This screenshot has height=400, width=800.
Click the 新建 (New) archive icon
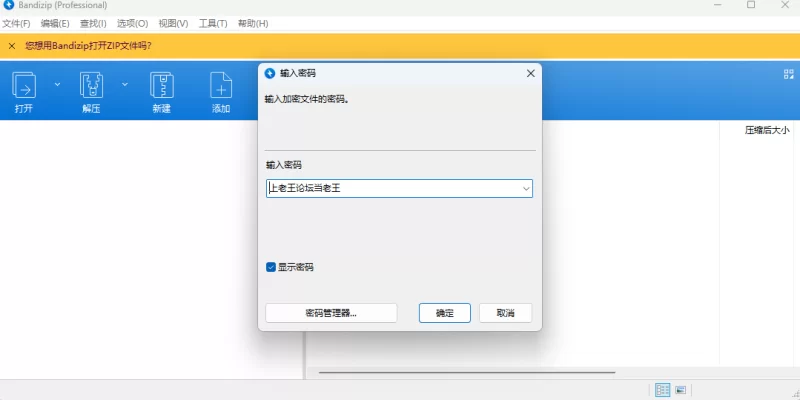tap(162, 85)
